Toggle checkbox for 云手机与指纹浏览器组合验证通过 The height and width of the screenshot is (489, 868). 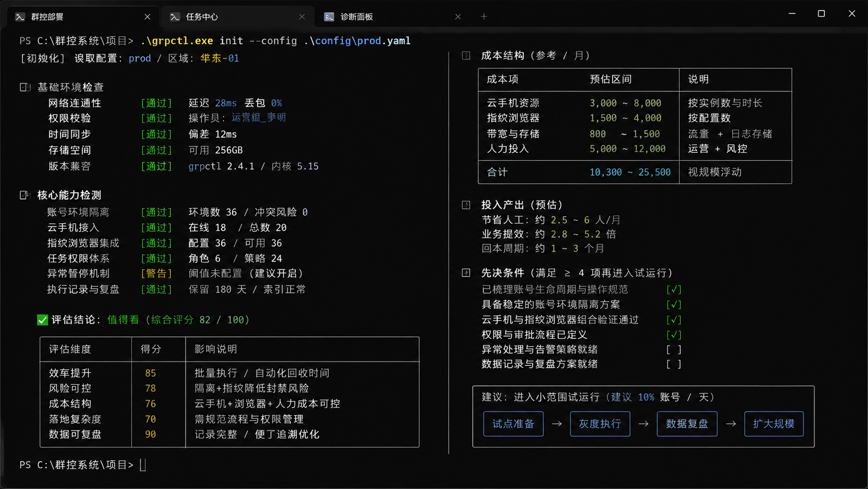(674, 320)
